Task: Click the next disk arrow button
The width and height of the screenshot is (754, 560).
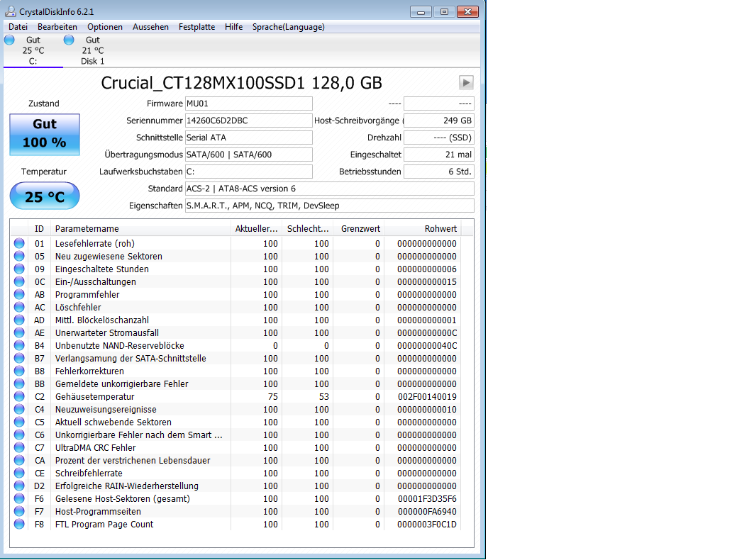Action: [x=466, y=83]
